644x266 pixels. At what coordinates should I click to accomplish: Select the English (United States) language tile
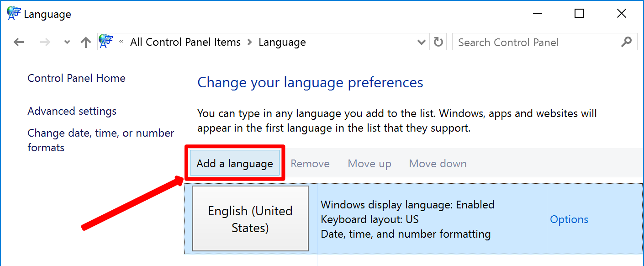coord(250,218)
